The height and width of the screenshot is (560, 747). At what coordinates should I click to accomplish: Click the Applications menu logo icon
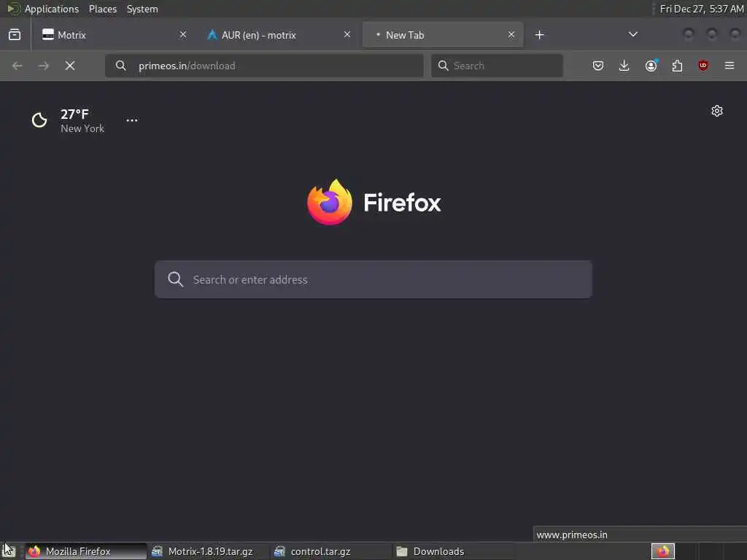13,9
